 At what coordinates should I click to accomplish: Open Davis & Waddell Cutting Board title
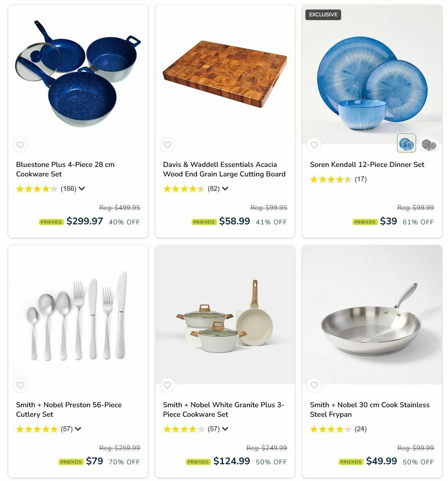pyautogui.click(x=224, y=169)
